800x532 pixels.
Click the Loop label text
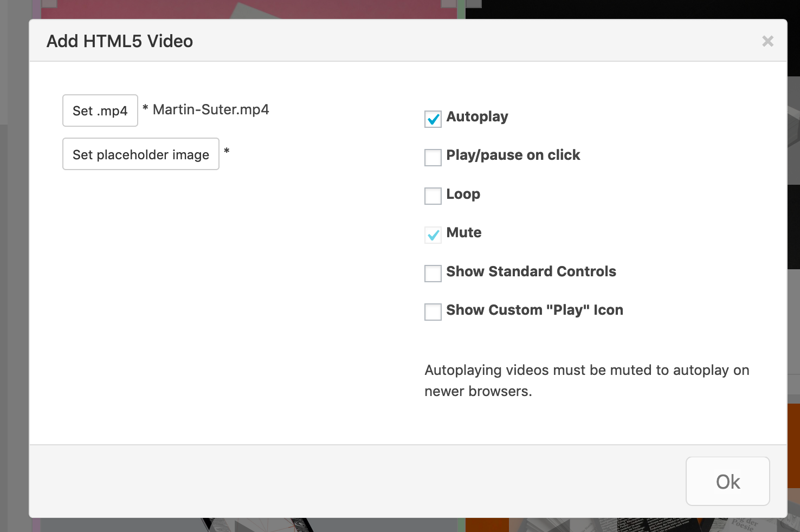click(x=463, y=194)
